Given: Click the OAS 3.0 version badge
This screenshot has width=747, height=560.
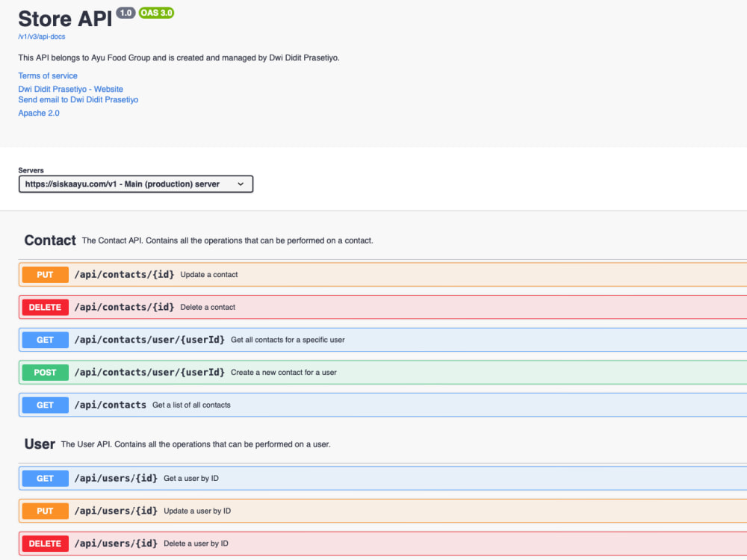Looking at the screenshot, I should [156, 13].
